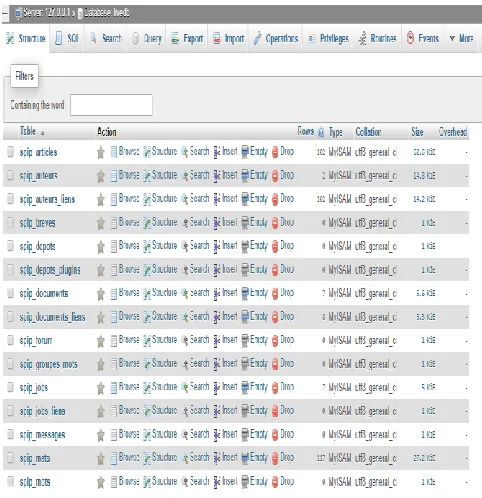Viewport: 482px width, 498px height.
Task: Open the Query tab
Action: [x=147, y=38]
